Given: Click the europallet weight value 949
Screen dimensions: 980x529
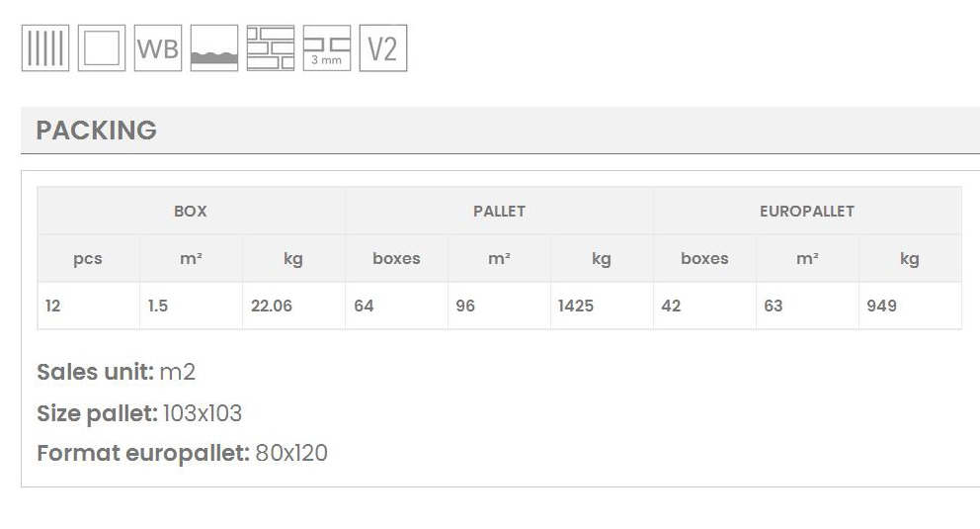Looking at the screenshot, I should click(881, 307).
